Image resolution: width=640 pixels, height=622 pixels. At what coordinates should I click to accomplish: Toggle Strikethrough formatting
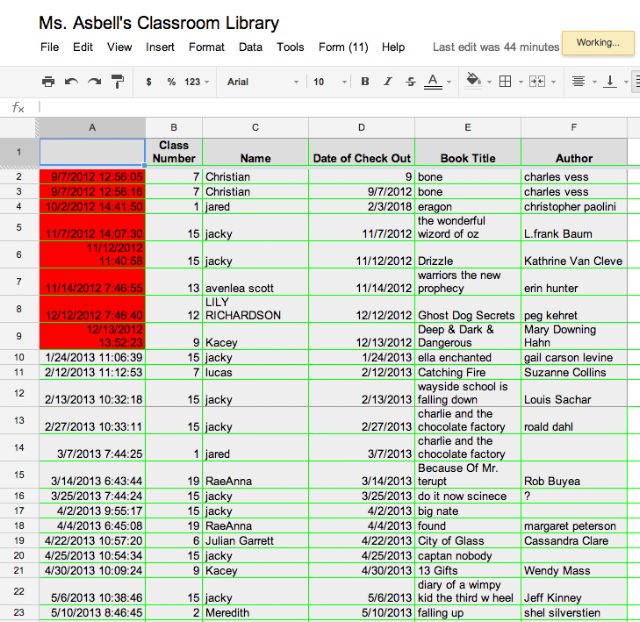411,82
